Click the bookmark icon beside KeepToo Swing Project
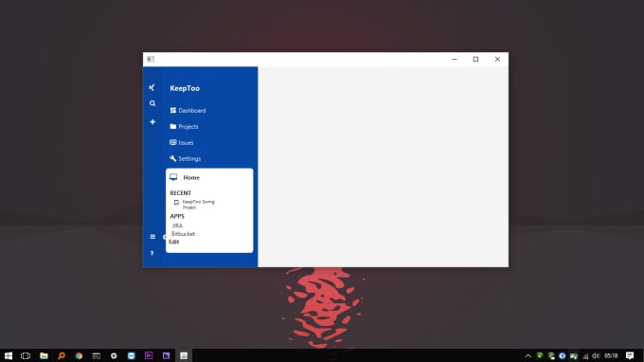This screenshot has height=362, width=644. 176,203
